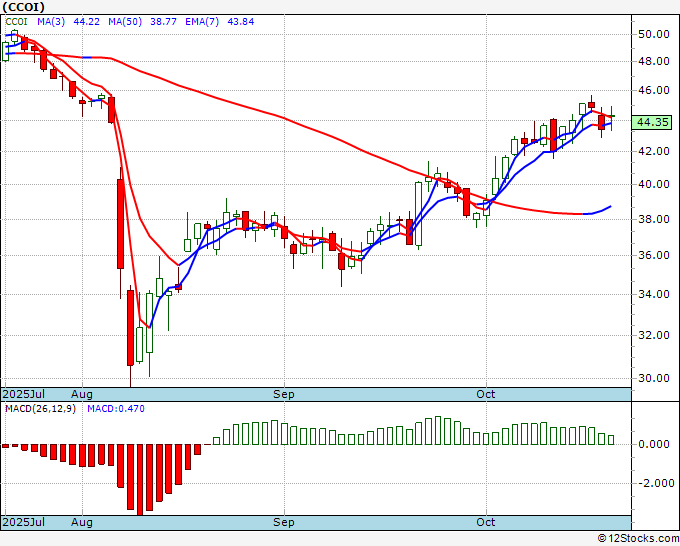Click the 2025Jul label on price chart axis
This screenshot has width=680, height=546.
[x=24, y=394]
